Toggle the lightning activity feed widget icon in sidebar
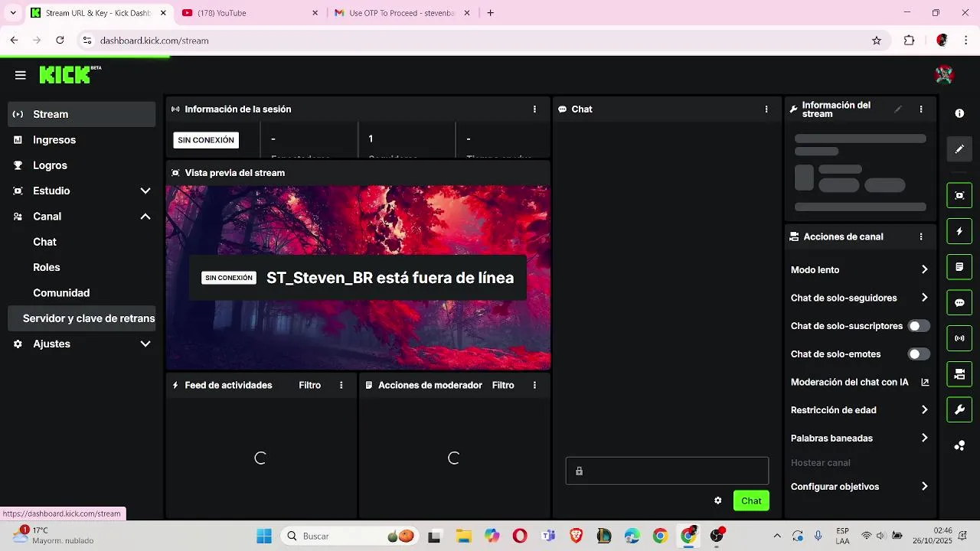The height and width of the screenshot is (551, 980). point(959,231)
